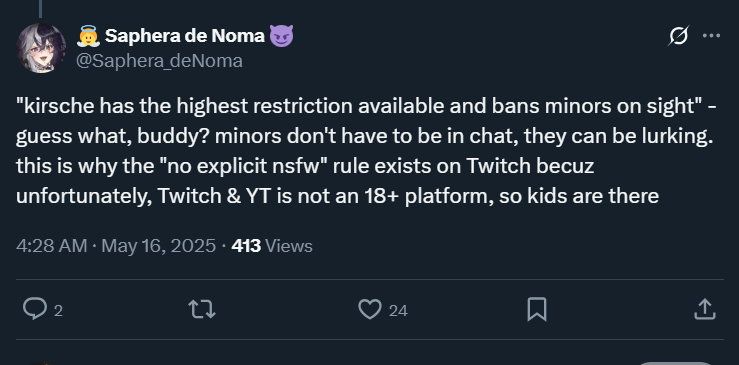Click the partially visible button at bottom right
The width and height of the screenshot is (739, 365).
tap(676, 363)
